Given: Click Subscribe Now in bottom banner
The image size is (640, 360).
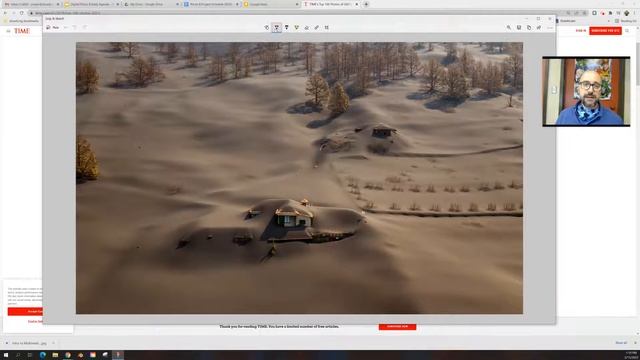Looking at the screenshot, I should coord(397,327).
